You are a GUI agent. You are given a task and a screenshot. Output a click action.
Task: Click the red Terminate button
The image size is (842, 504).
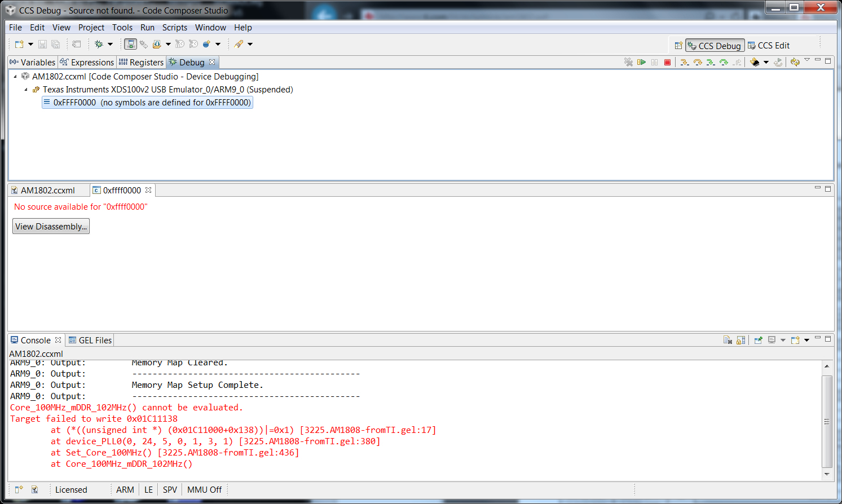[668, 62]
